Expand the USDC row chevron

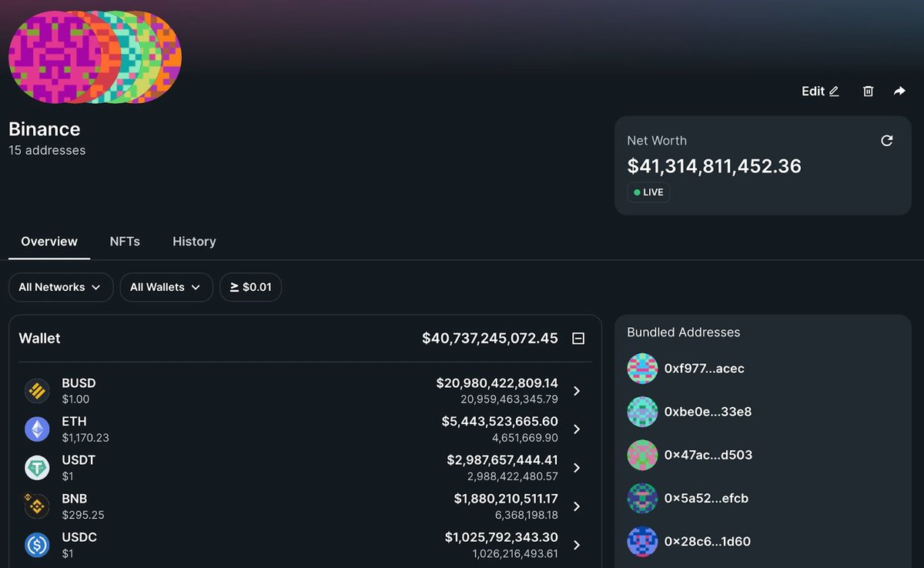tap(577, 545)
